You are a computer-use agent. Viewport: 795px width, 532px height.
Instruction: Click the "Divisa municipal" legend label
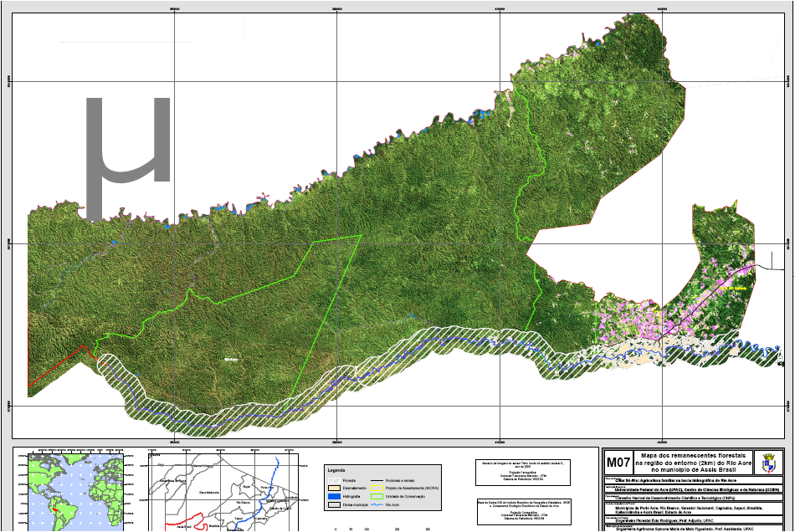pos(355,504)
